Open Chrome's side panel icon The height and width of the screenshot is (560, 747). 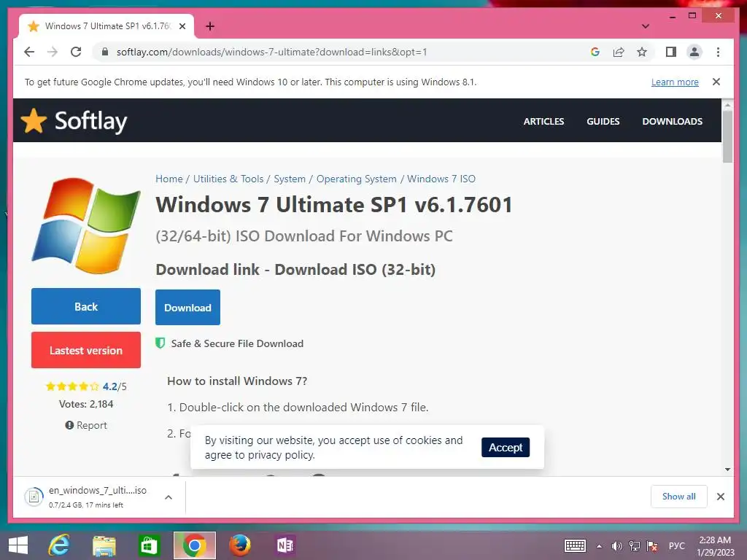pyautogui.click(x=671, y=52)
